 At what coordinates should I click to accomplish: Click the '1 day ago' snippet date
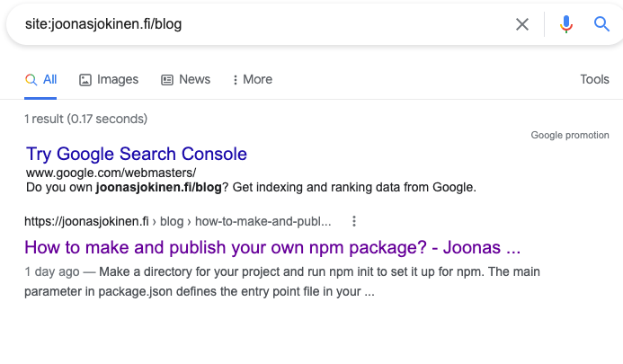(x=51, y=271)
